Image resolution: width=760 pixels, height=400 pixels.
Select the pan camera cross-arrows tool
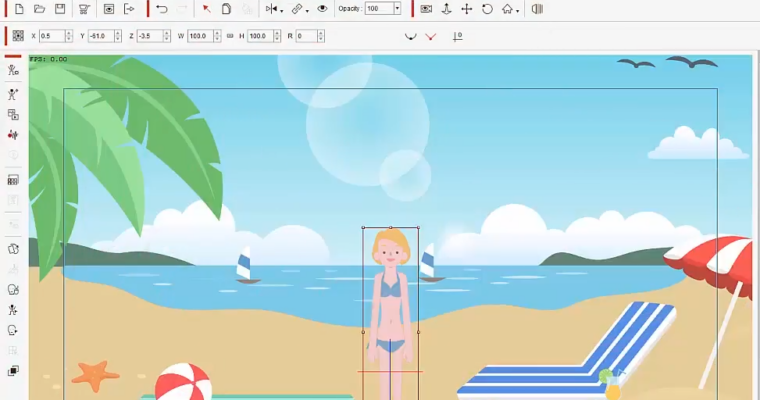(466, 9)
